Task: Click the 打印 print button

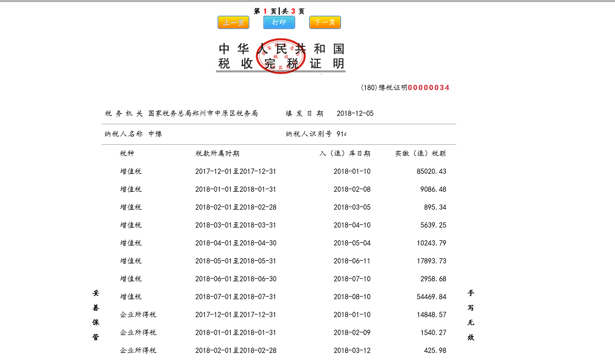Action: click(x=278, y=22)
